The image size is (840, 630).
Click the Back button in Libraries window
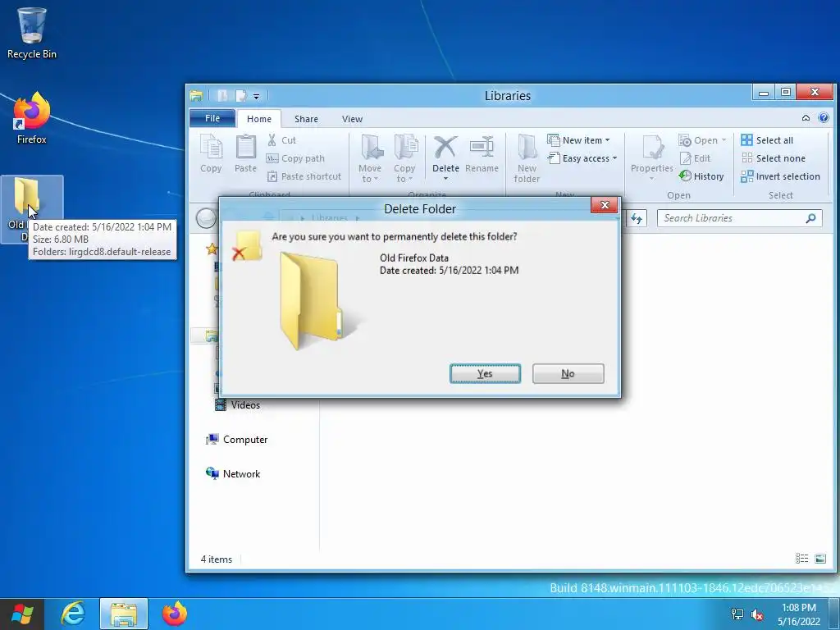(206, 218)
